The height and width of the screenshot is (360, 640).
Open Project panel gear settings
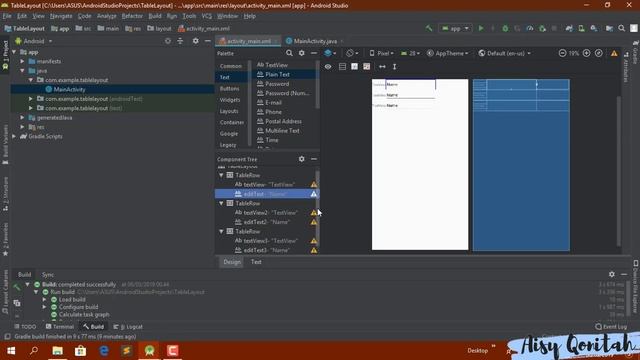pos(196,41)
